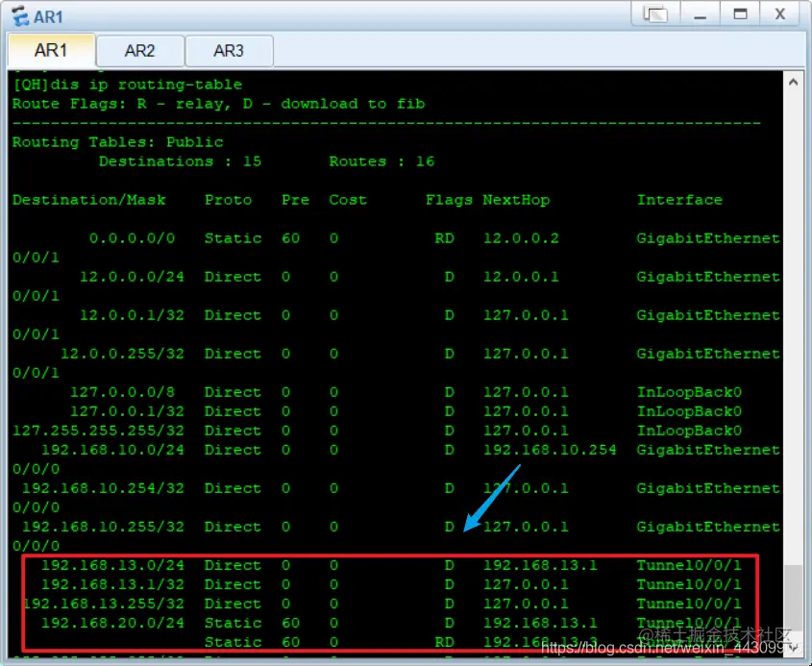This screenshot has height=666, width=812.
Task: Click the 12.0.0.255/32 destination
Action: click(123, 354)
